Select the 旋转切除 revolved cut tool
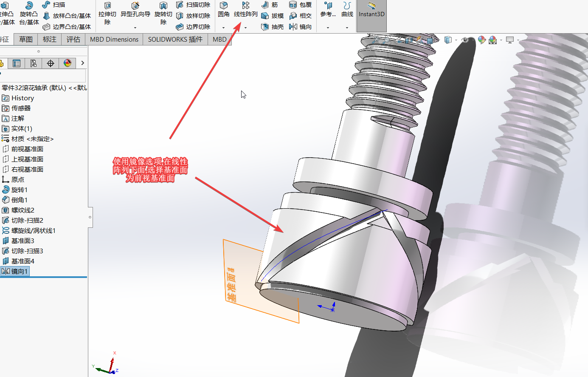588x377 pixels. coord(163,13)
